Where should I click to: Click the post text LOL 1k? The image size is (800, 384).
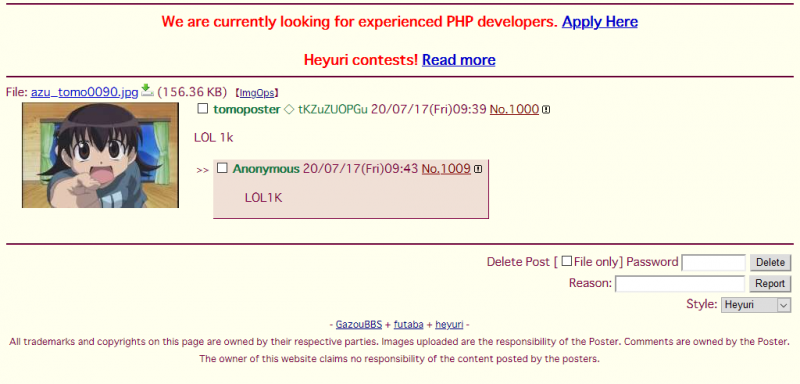click(213, 137)
